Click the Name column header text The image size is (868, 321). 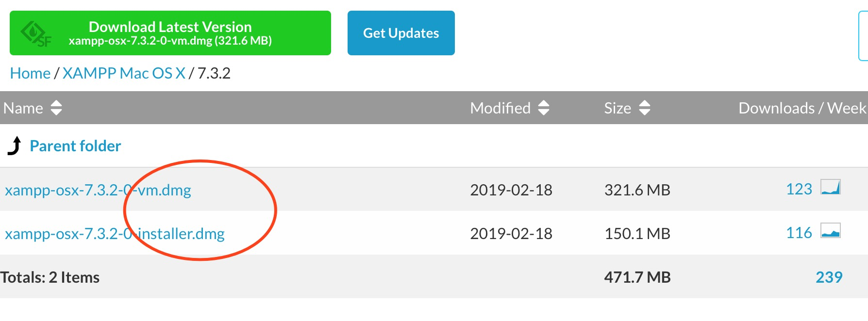(x=23, y=108)
